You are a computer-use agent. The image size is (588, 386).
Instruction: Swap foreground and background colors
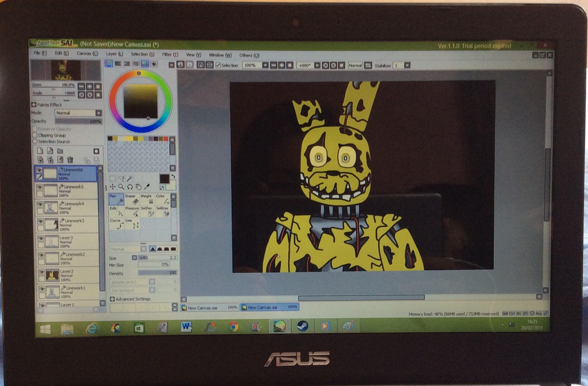tap(173, 176)
